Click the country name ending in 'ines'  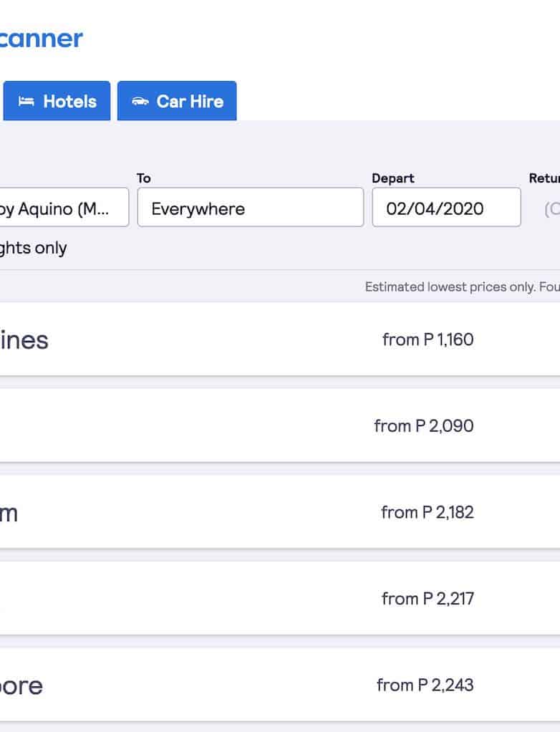24,339
